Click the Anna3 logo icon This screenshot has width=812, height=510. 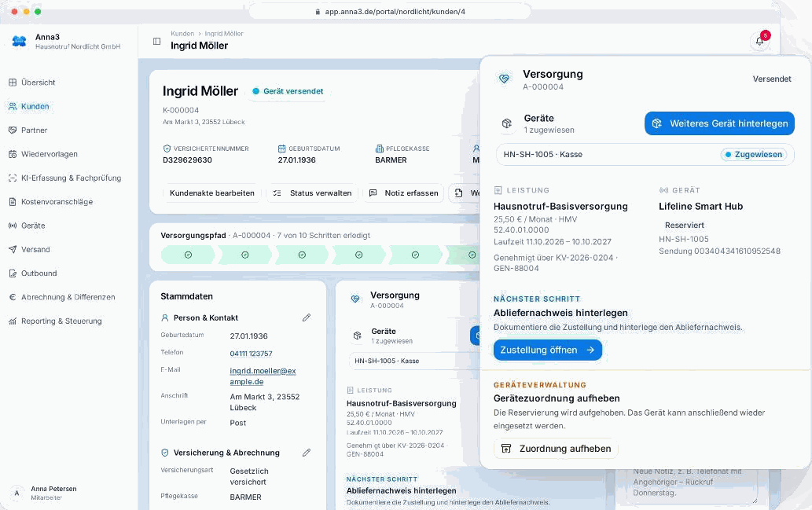pos(19,42)
